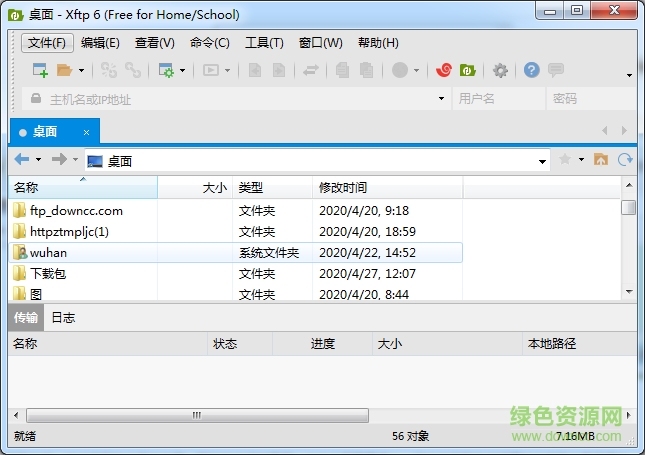Click the favorites star icon

565,159
